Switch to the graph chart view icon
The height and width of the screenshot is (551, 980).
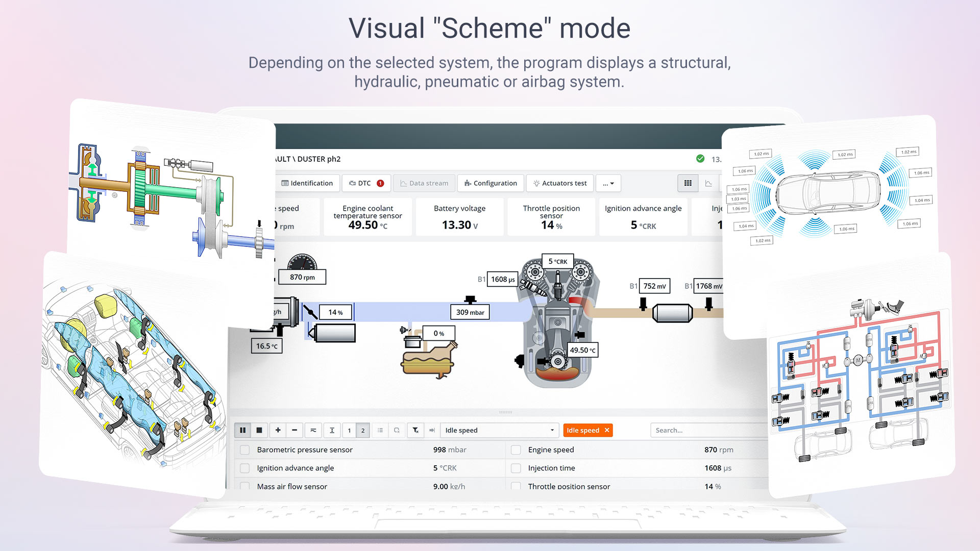click(x=708, y=183)
